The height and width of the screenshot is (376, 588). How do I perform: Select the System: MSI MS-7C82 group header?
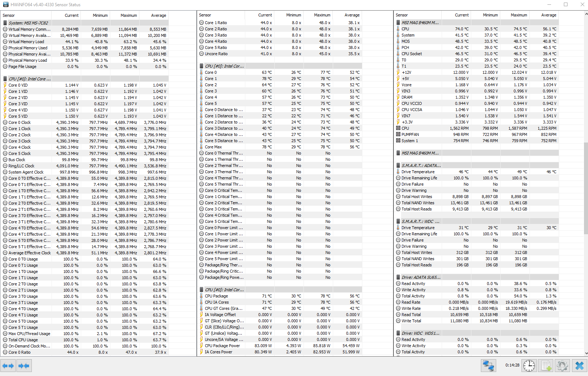pyautogui.click(x=28, y=23)
